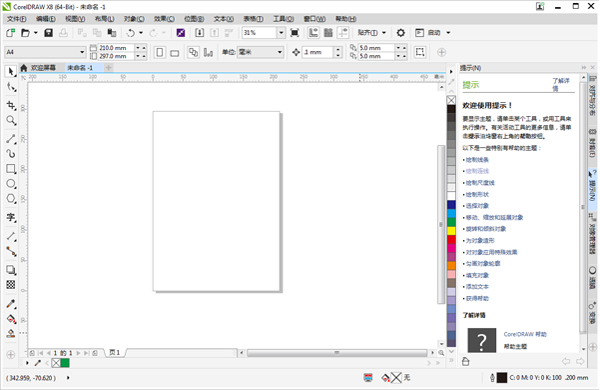Screen dimensions: 600x390
Task: Select the Interactive Fill bucket tool
Action: [11, 319]
